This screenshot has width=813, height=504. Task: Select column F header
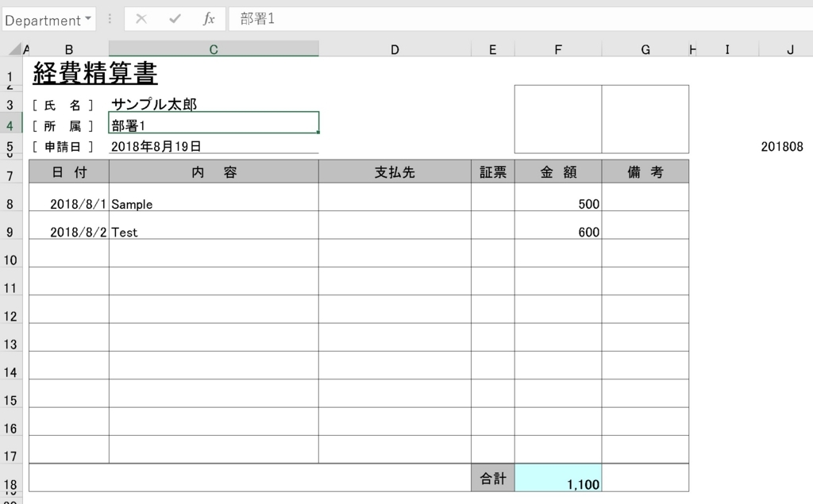(558, 49)
